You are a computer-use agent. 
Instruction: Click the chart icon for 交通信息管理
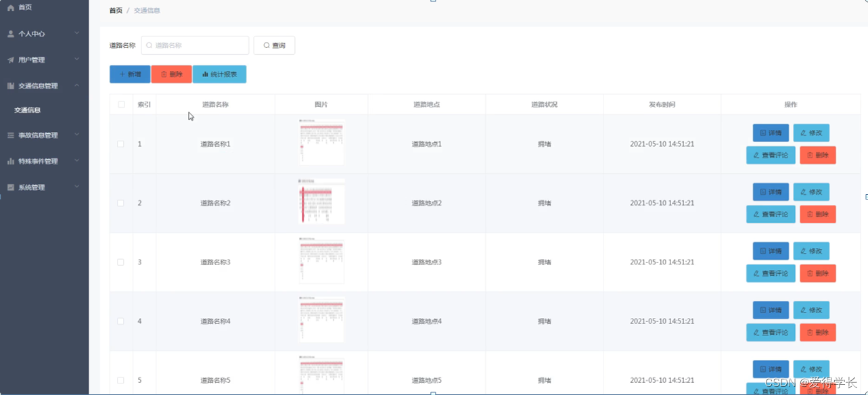coord(11,86)
